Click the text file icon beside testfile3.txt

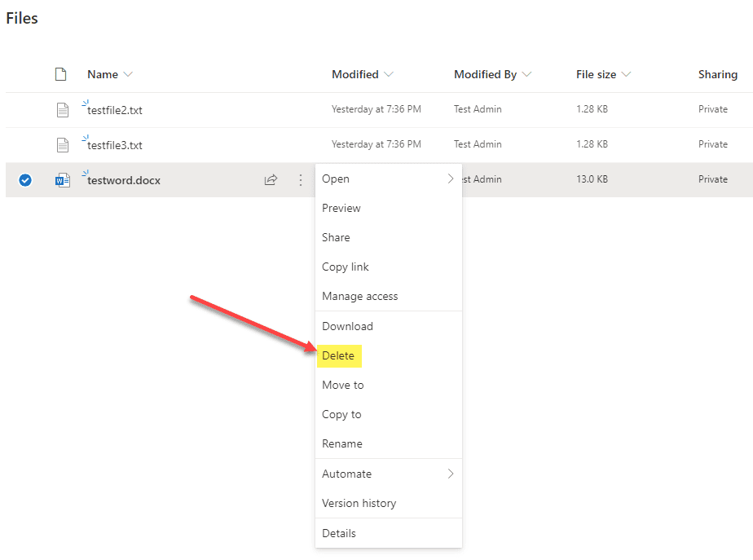[x=63, y=144]
